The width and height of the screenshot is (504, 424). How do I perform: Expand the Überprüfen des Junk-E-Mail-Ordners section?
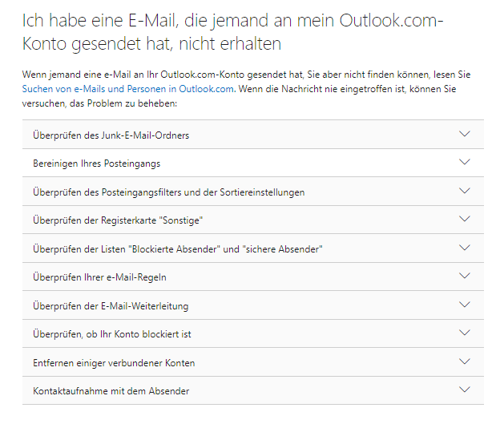253,135
